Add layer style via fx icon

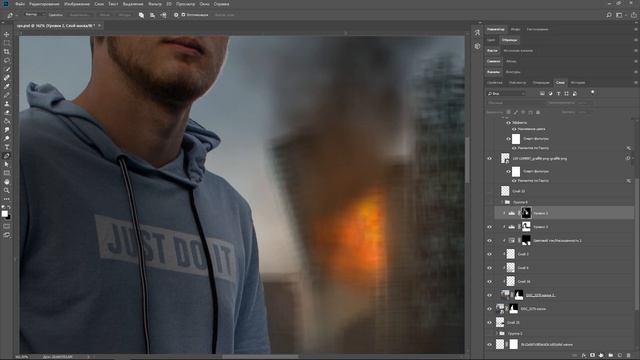(x=584, y=356)
